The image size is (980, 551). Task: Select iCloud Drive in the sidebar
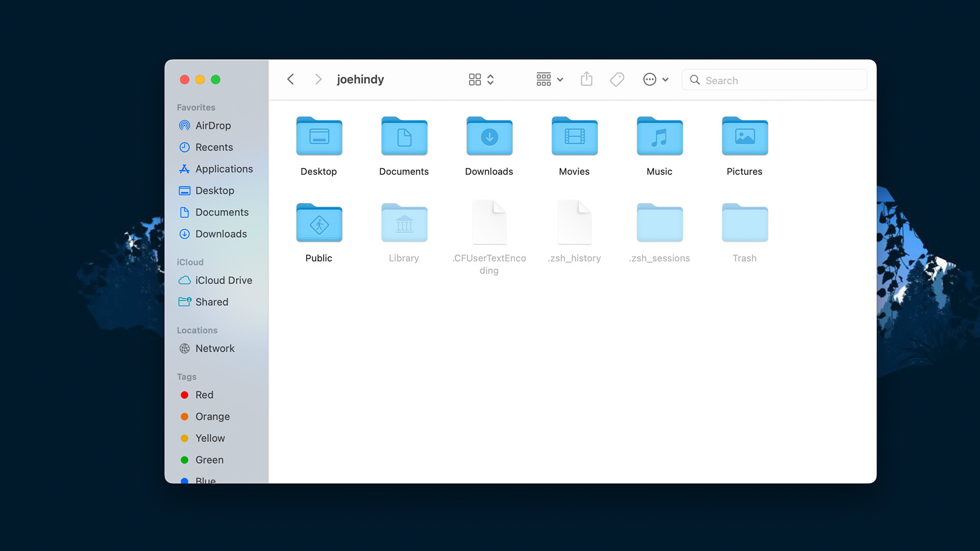(x=223, y=281)
